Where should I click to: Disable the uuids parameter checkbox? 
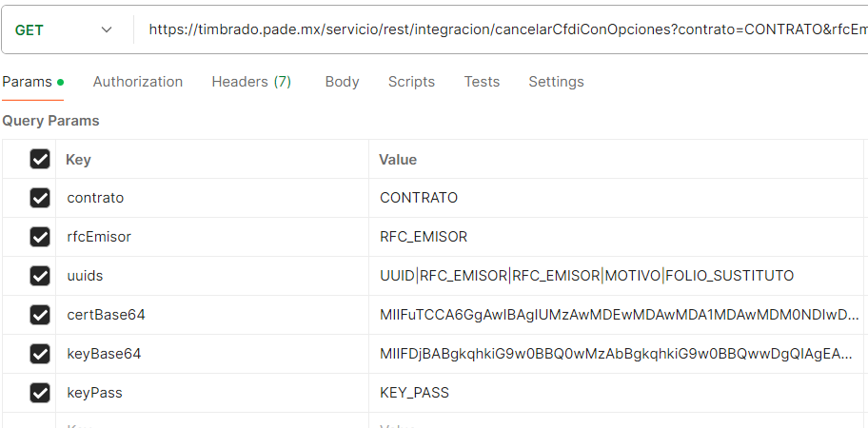(x=40, y=276)
